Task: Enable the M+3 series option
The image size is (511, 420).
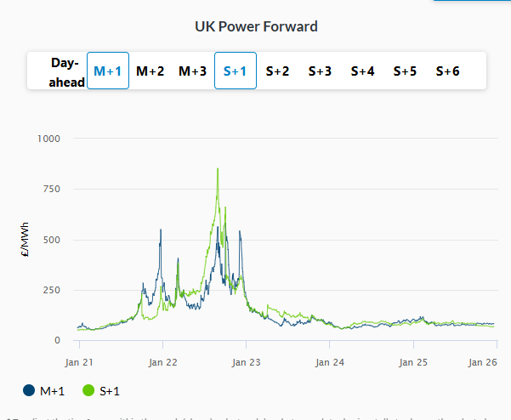Action: pyautogui.click(x=192, y=71)
